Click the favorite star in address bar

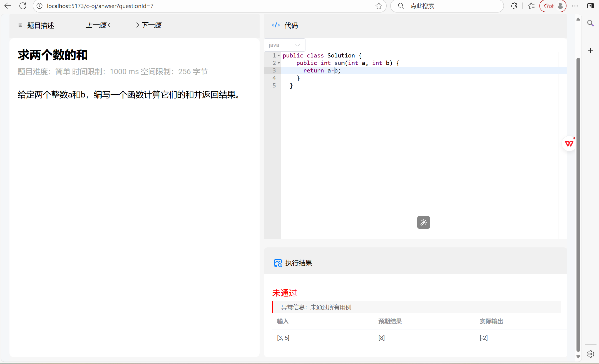click(x=379, y=6)
